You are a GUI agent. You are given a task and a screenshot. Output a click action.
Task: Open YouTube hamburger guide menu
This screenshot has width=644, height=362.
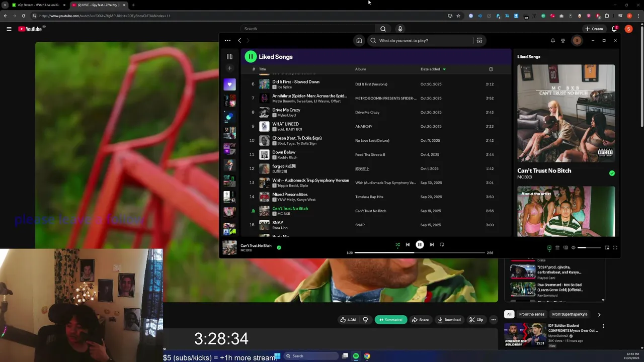point(9,29)
